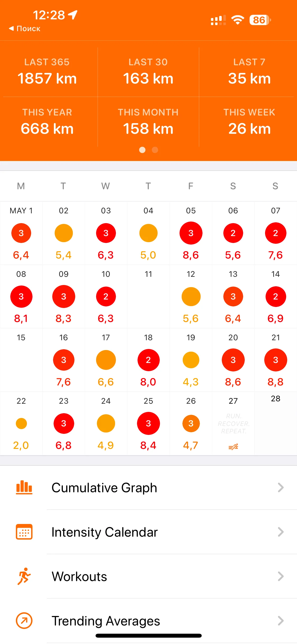297x644 pixels.
Task: Select the first stats page dot
Action: [x=142, y=150]
